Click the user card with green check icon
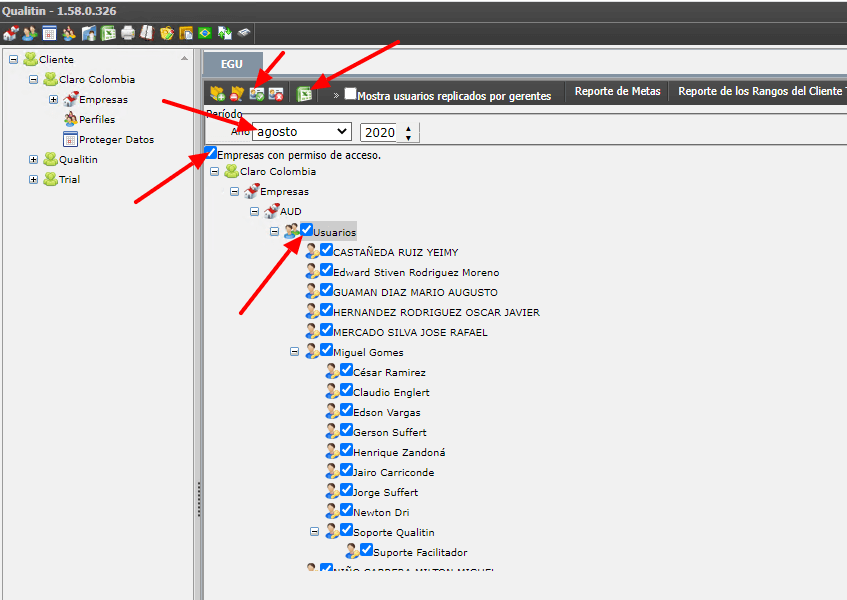The height and width of the screenshot is (600, 847). click(x=257, y=94)
